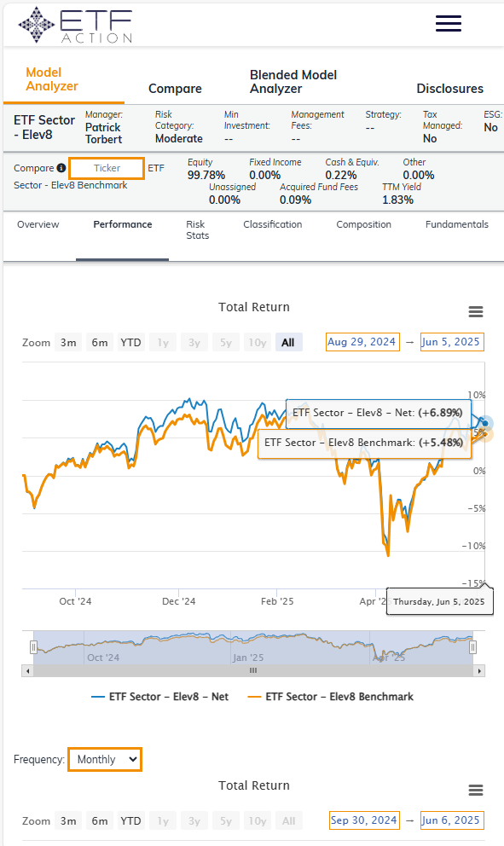
Task: Set second chart zoom to 6m
Action: click(x=99, y=820)
